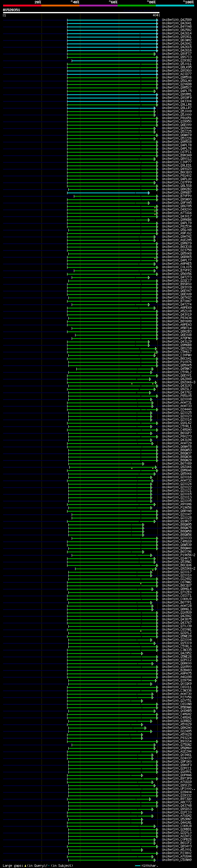Image resolution: width=197 pixels, height=868 pixels.
Task: Select the truncated UniRef100_UPI000.. label
Action: (x=179, y=789)
